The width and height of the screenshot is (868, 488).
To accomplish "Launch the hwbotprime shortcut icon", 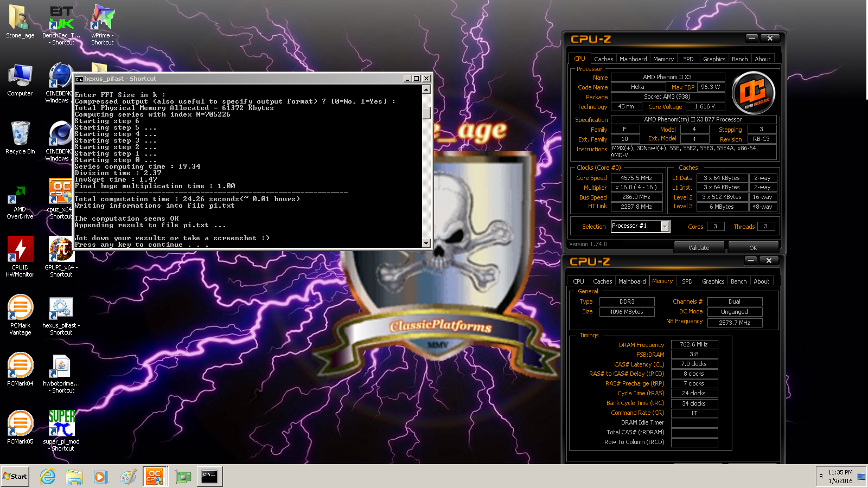I will [61, 374].
